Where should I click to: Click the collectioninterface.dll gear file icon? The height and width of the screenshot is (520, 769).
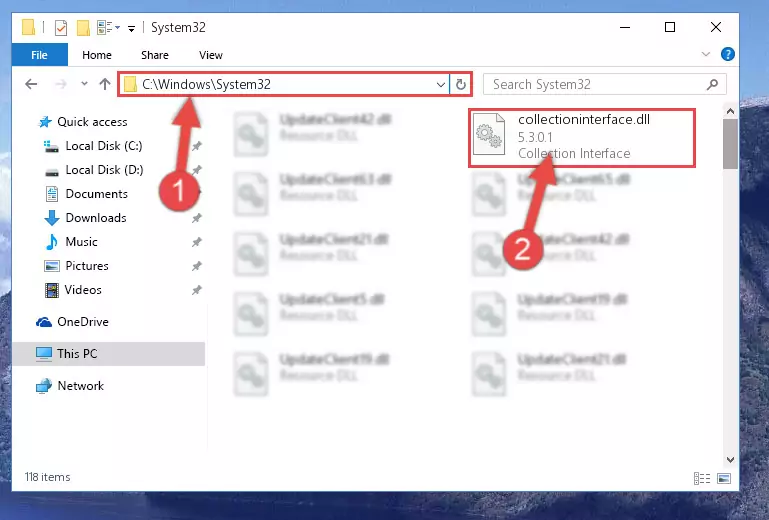click(x=489, y=134)
